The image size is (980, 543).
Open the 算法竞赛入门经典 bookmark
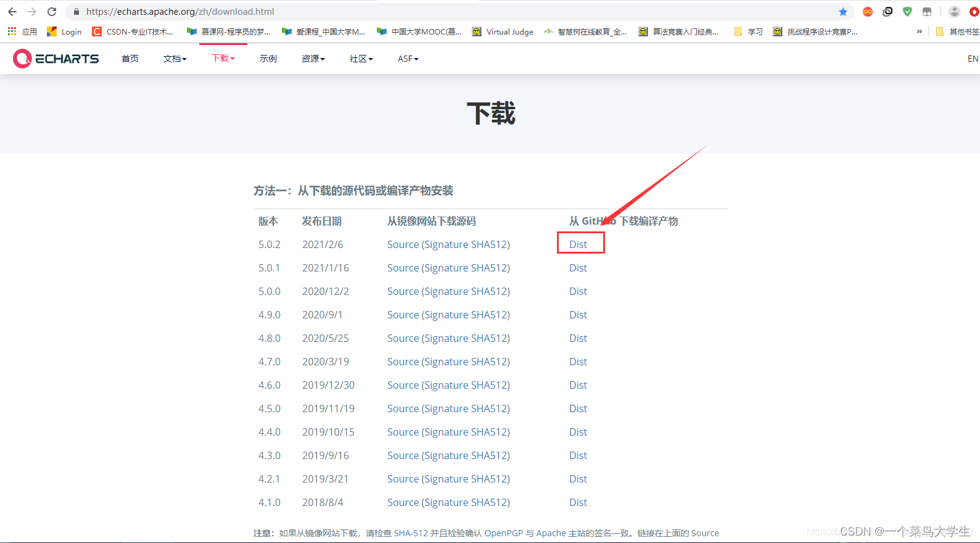(x=678, y=31)
